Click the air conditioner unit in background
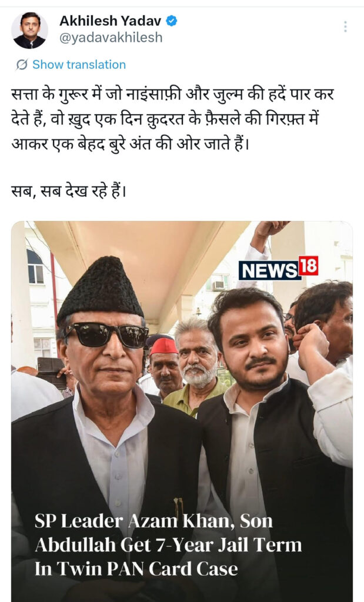This screenshot has height=602, width=364. [218, 285]
